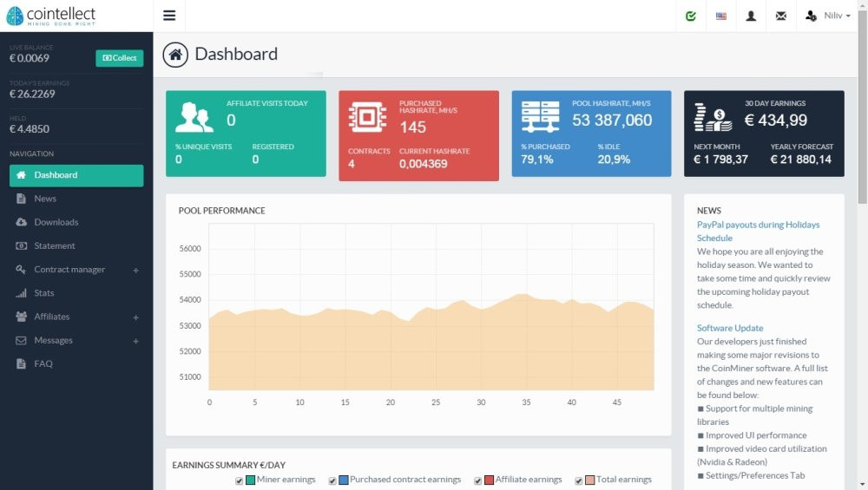
Task: Open the envelope mail icon
Action: [x=781, y=16]
